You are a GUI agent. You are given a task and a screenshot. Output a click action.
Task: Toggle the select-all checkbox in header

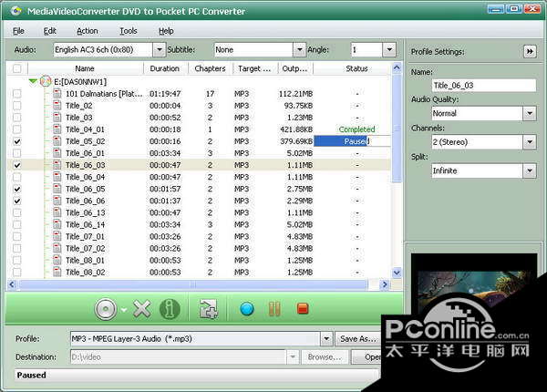point(16,68)
